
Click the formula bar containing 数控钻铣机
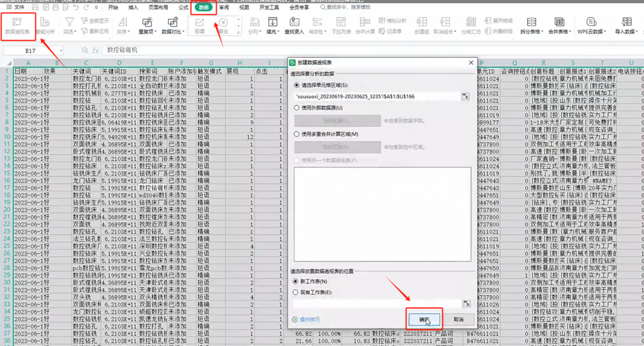click(372, 50)
